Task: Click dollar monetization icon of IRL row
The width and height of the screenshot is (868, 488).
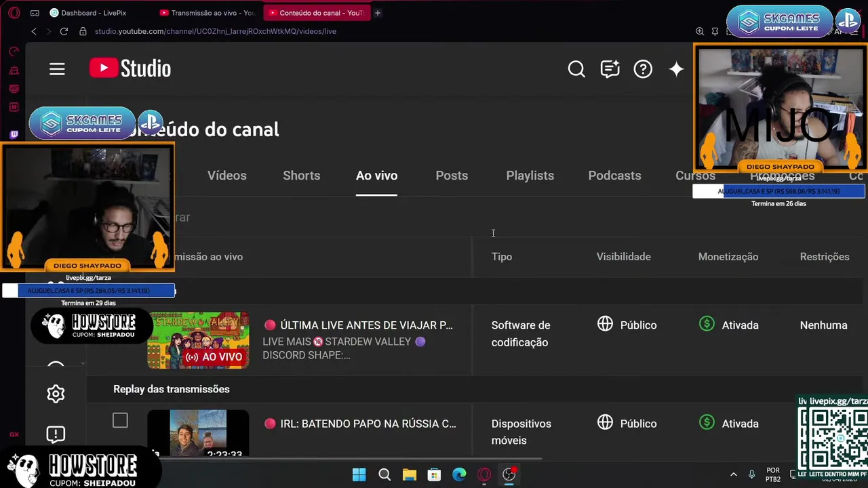Action: pos(707,422)
